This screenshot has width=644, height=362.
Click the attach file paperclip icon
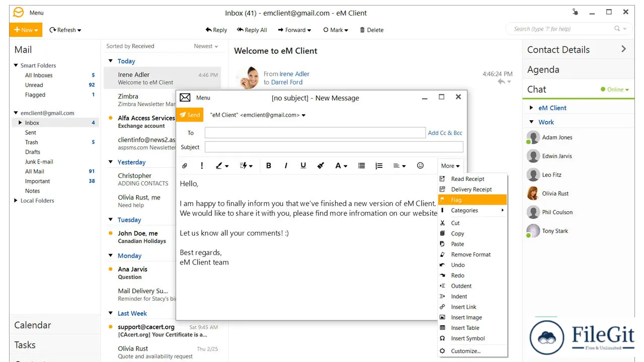[185, 165]
